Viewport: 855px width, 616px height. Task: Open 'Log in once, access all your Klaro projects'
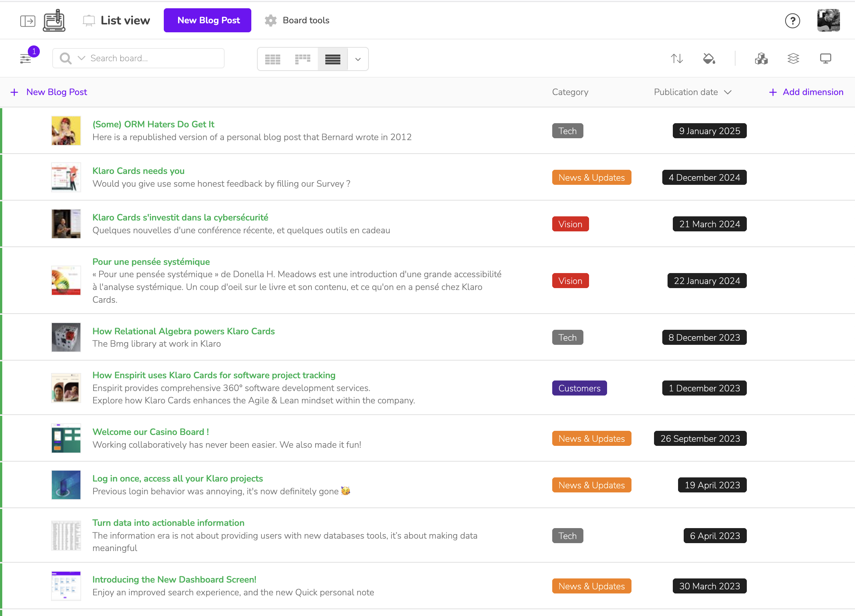178,479
